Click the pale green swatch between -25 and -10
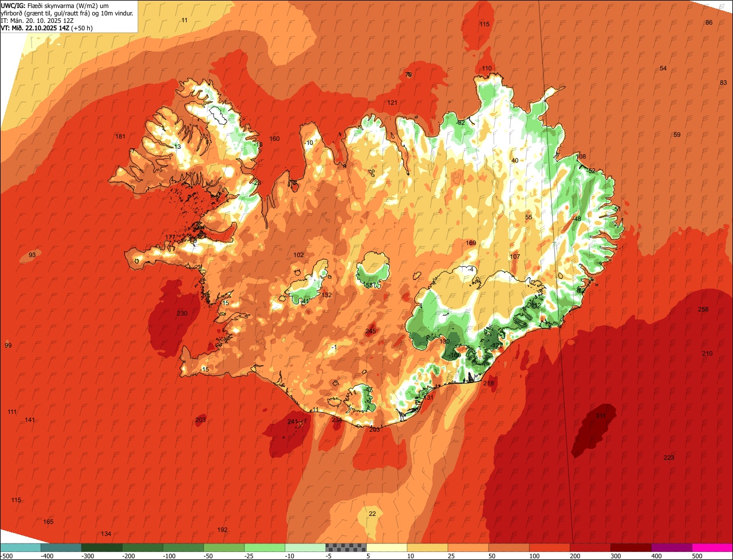 point(264,547)
